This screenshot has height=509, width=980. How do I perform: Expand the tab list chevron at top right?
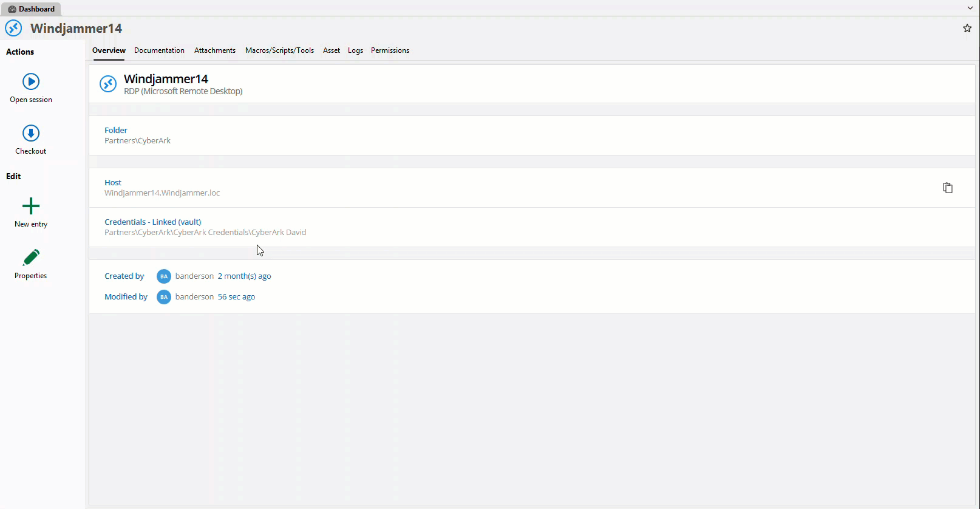(970, 8)
